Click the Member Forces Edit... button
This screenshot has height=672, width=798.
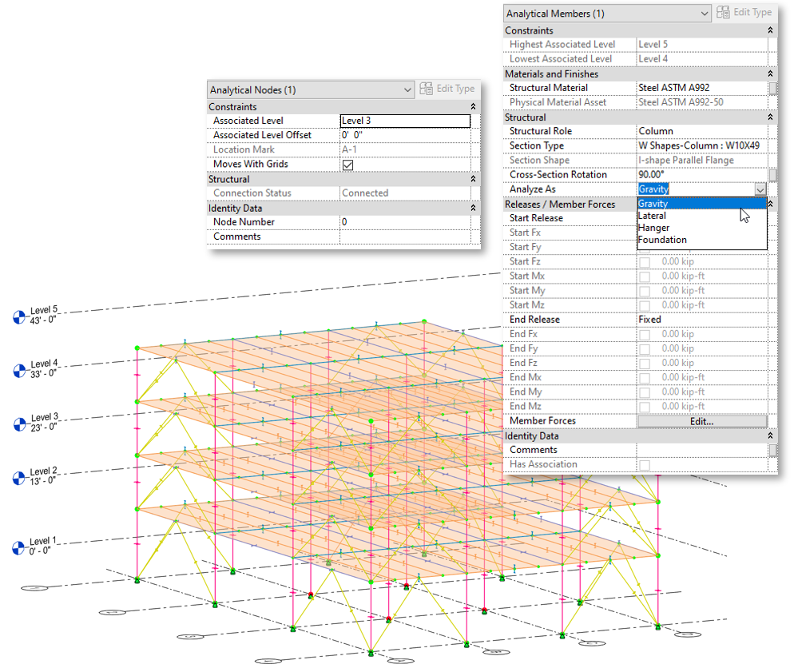tap(702, 422)
